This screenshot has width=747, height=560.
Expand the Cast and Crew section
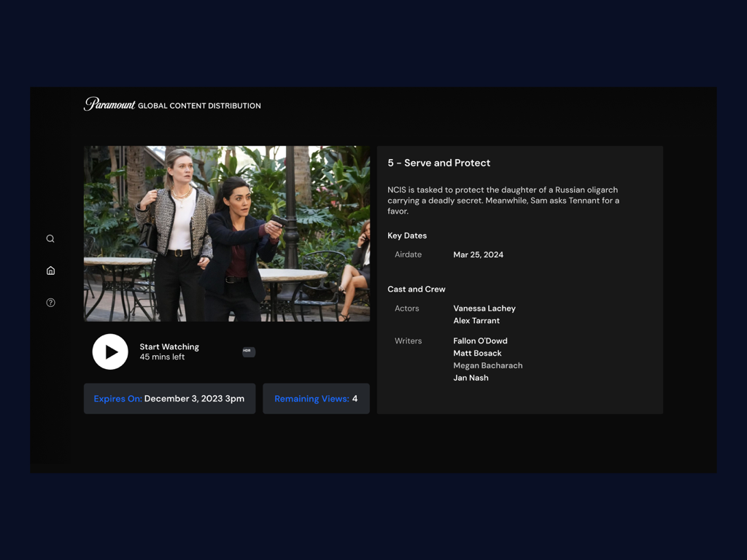(x=417, y=289)
